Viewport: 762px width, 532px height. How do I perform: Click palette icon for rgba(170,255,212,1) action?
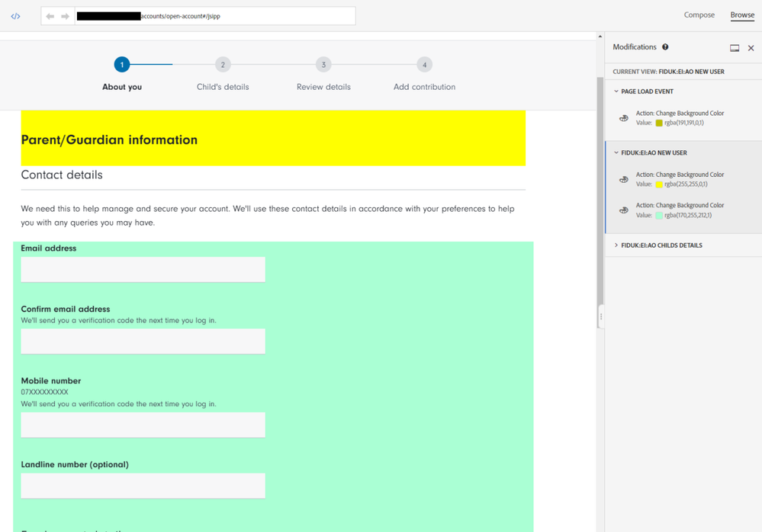624,210
